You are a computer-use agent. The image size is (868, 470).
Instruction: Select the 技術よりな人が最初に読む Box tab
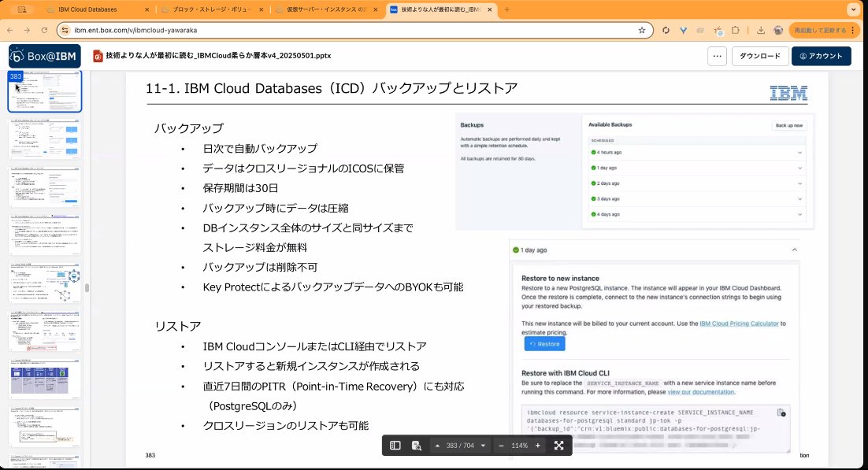point(440,9)
